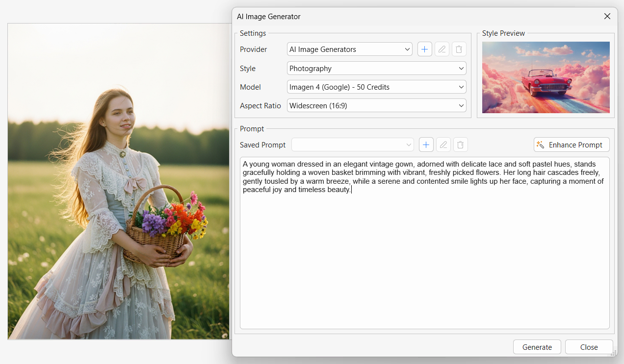Delete the selected provider via the trash icon
This screenshot has height=364, width=624.
click(x=459, y=49)
